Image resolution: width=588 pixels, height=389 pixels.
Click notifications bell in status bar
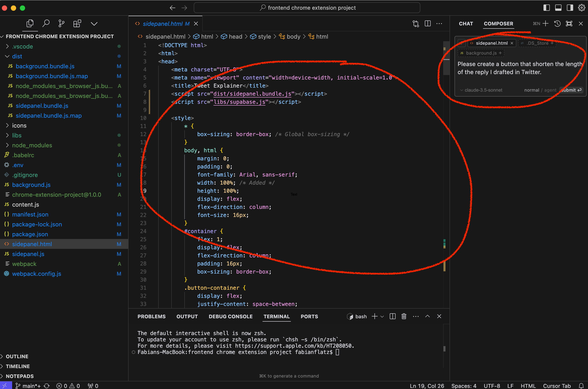pos(581,386)
